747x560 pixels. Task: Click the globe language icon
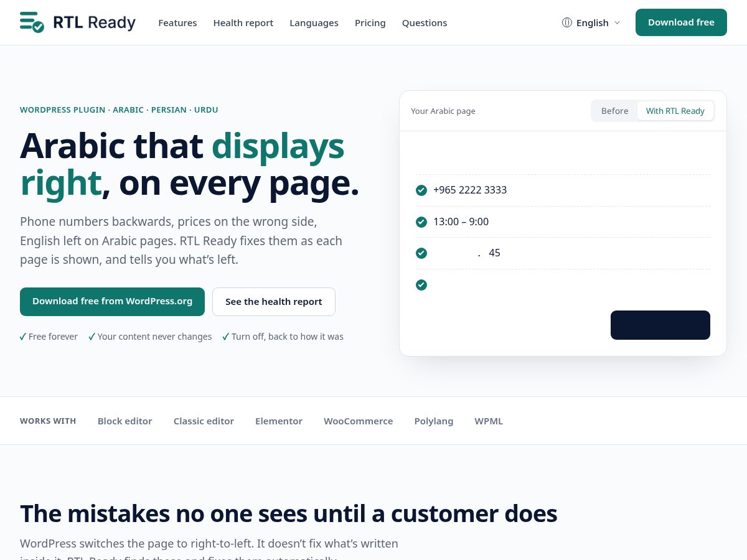[567, 22]
